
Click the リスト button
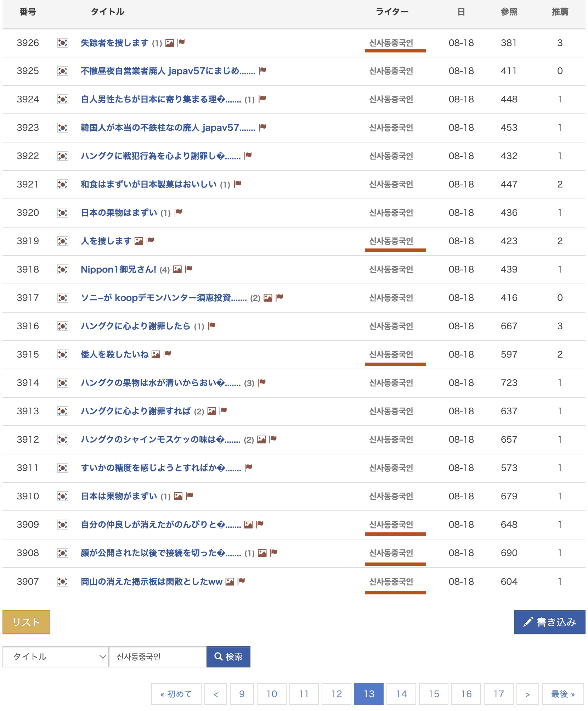[x=26, y=622]
